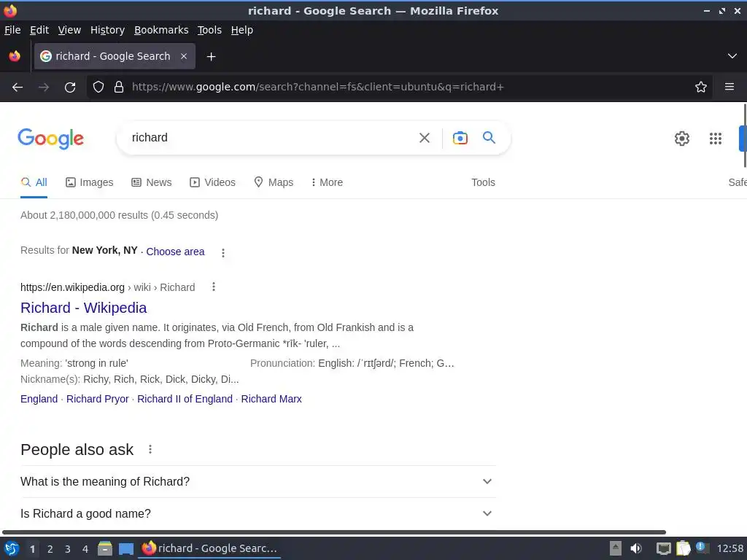Image resolution: width=747 pixels, height=560 pixels.
Task: Click the magnifier search button
Action: coord(489,138)
